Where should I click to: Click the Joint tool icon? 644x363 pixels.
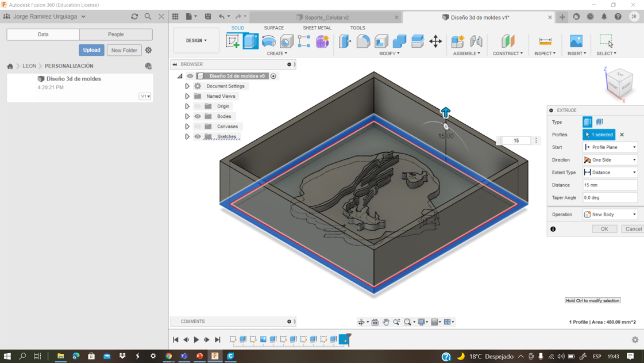476,41
